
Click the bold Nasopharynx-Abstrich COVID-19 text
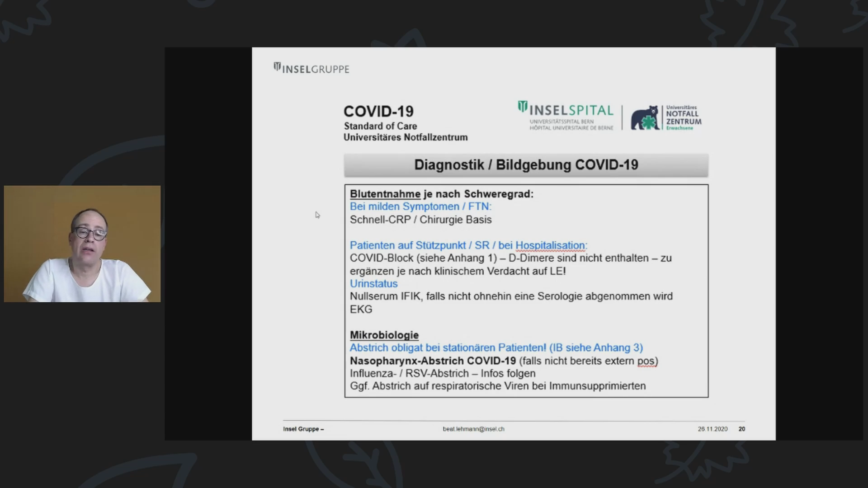(433, 361)
